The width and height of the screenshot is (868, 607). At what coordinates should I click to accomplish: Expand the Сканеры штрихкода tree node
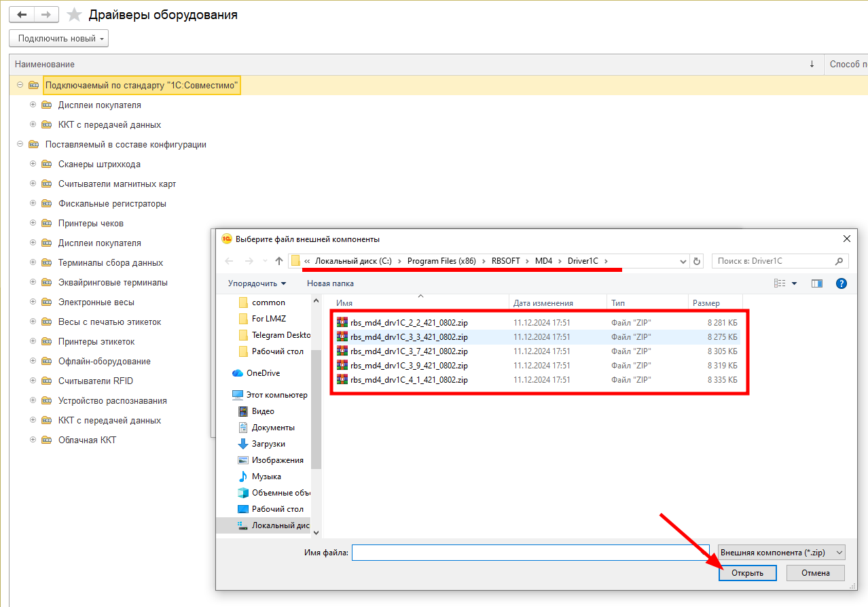(33, 164)
